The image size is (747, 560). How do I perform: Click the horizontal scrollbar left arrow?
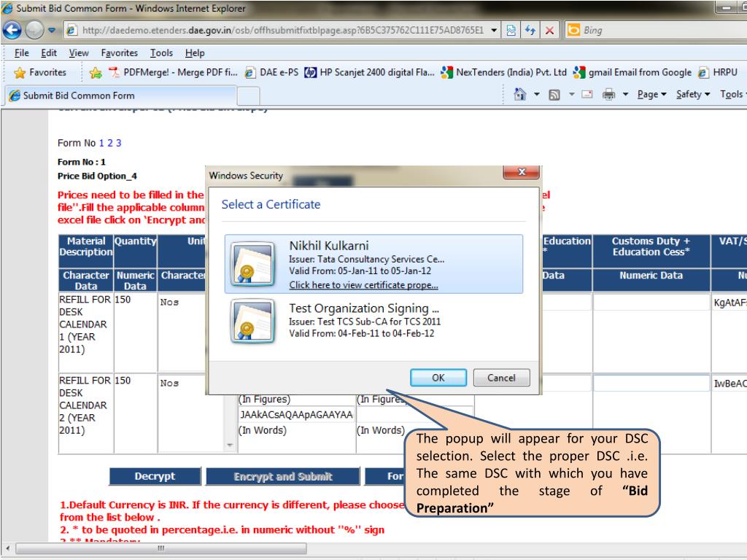point(7,548)
